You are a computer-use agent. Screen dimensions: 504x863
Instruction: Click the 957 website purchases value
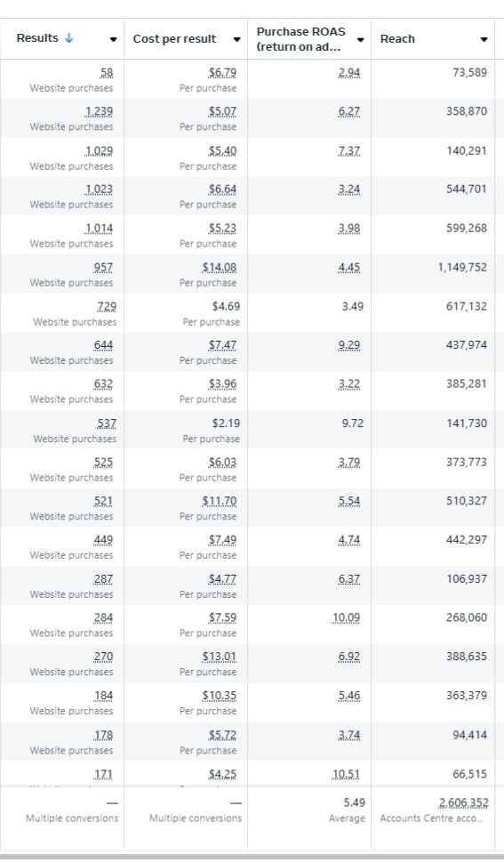103,267
